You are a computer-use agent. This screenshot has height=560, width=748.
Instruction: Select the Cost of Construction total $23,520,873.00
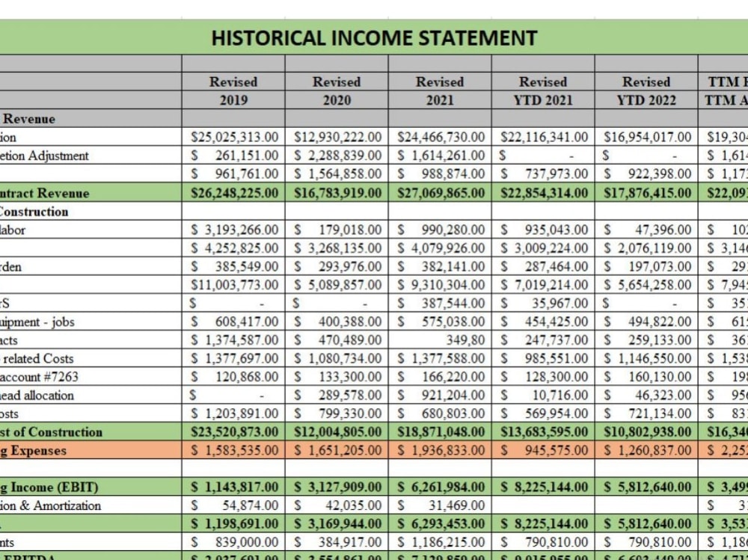click(233, 432)
